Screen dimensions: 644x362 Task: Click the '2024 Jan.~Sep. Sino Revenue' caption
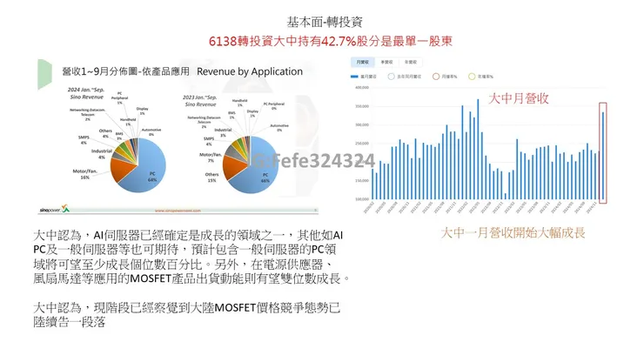pyautogui.click(x=87, y=93)
